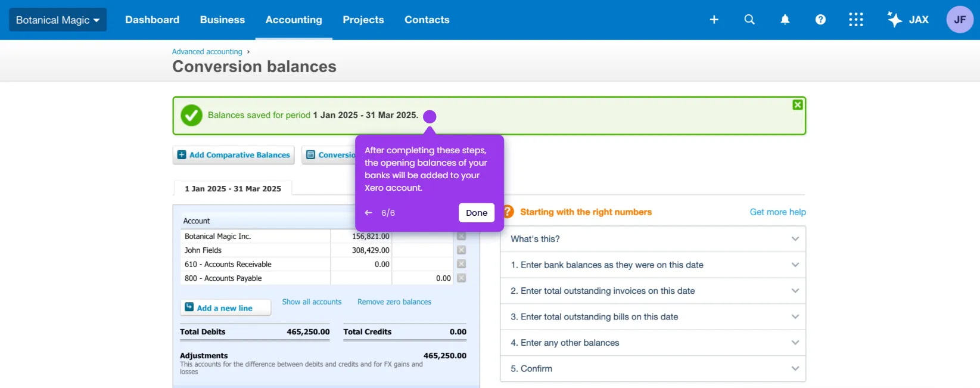Viewport: 980px width, 388px height.
Task: Remove the 610 Accounts Receivable row
Action: pos(461,264)
